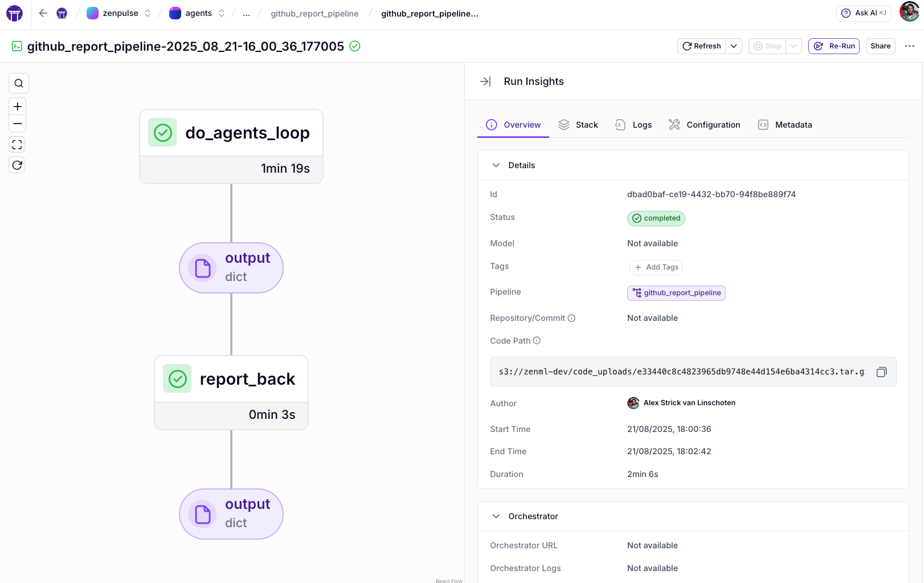The height and width of the screenshot is (583, 924).
Task: Open the three-dot more options menu
Action: coord(909,46)
